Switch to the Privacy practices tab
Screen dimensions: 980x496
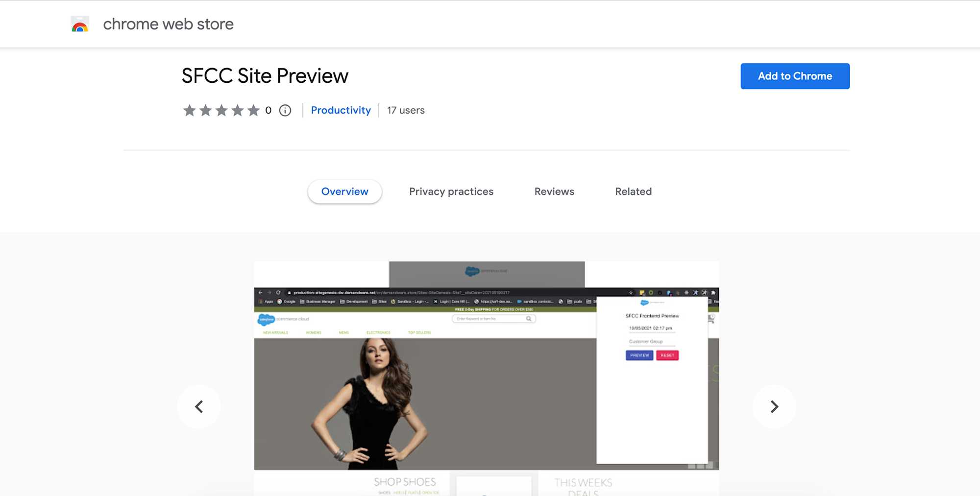tap(451, 191)
